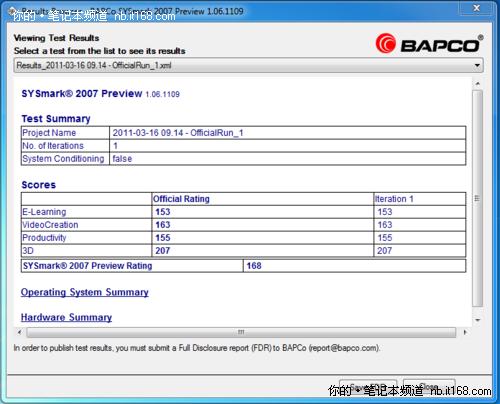Select the SYSmark 2007 Preview Rating label
Screen dimensions: 500x404
point(87,266)
